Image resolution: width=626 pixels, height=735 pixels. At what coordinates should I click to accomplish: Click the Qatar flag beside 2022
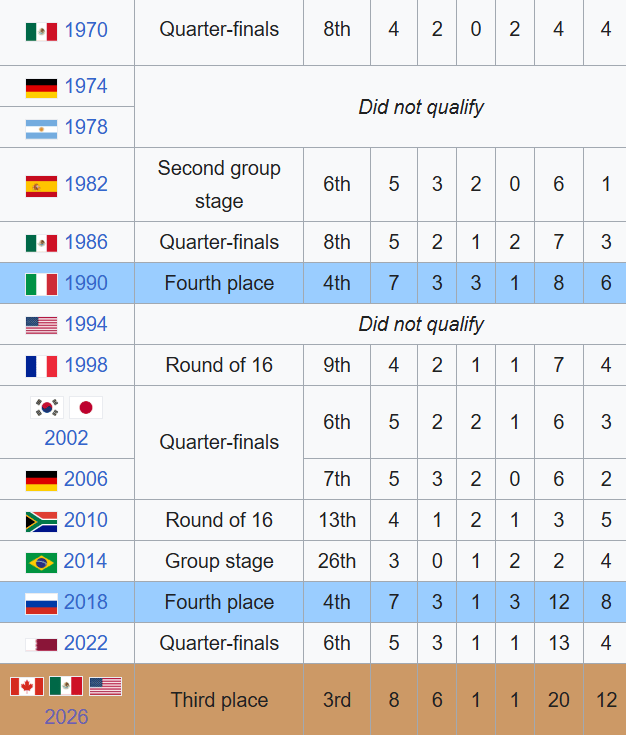(41, 645)
